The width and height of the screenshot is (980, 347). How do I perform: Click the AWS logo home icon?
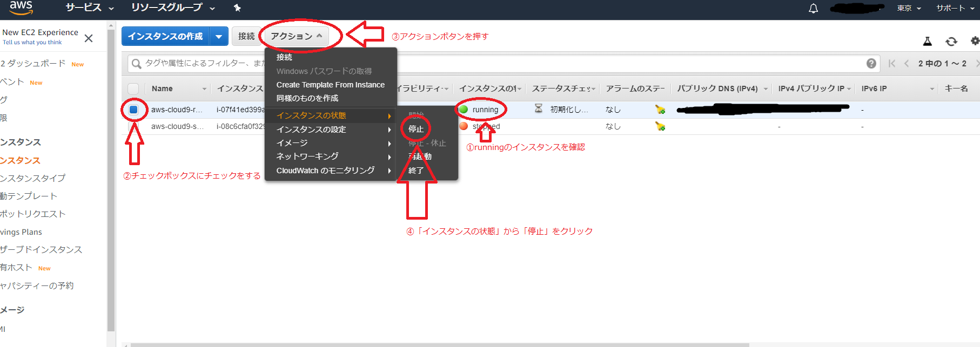pos(21,7)
